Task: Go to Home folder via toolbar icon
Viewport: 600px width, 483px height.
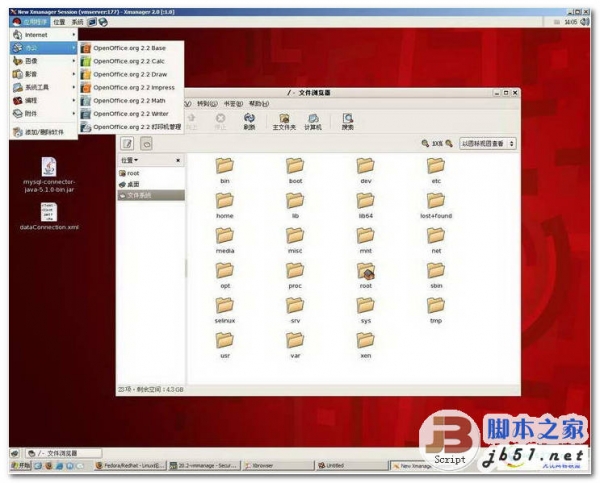Action: [284, 122]
